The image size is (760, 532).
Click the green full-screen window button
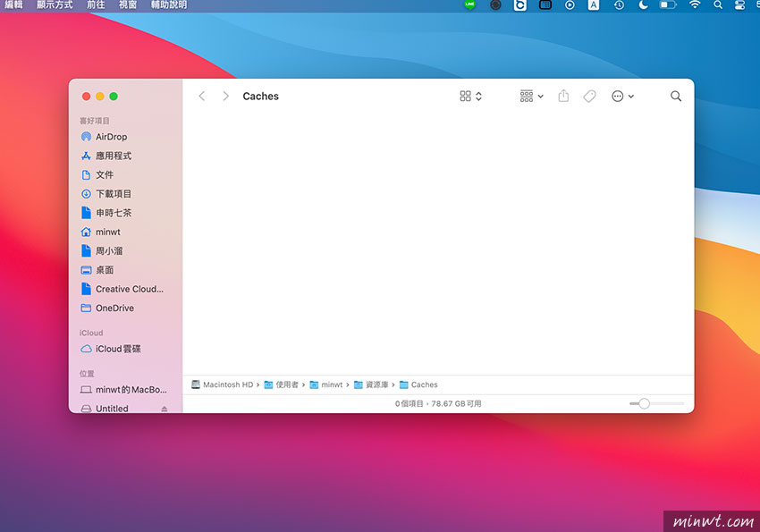point(114,97)
